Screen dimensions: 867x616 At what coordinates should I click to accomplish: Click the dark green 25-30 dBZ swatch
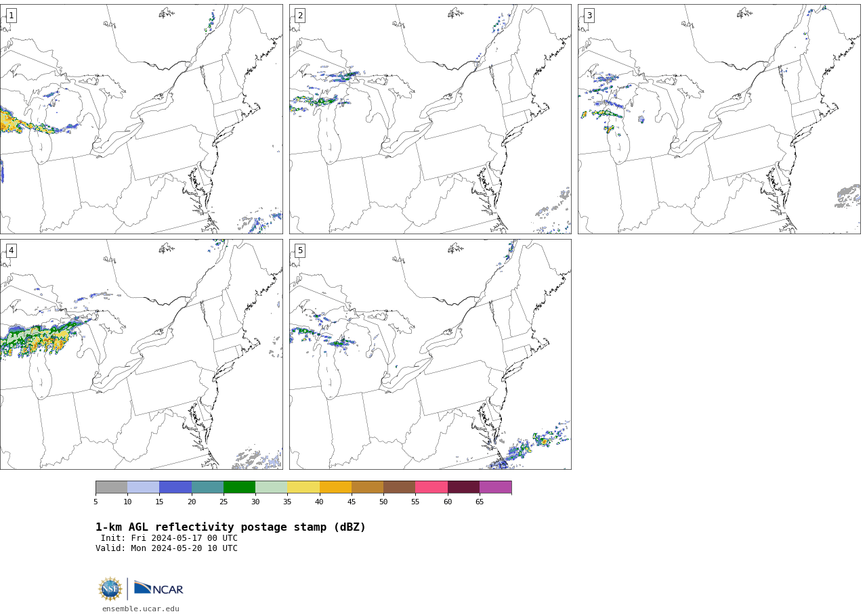coord(239,487)
